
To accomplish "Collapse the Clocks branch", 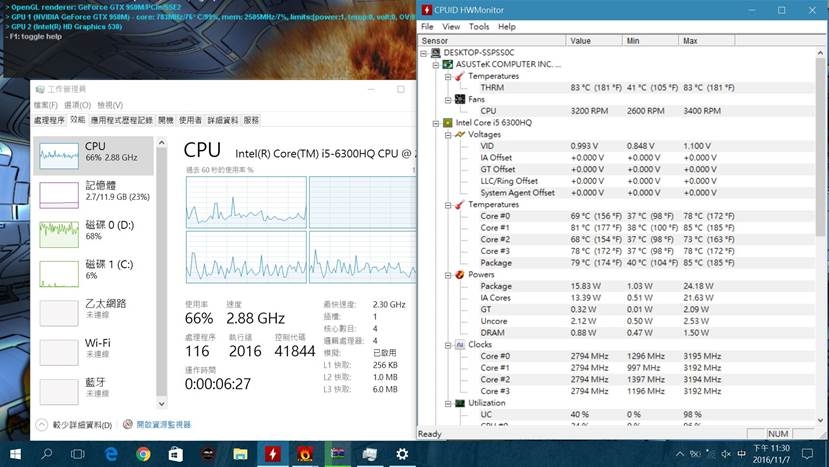I will [x=448, y=345].
